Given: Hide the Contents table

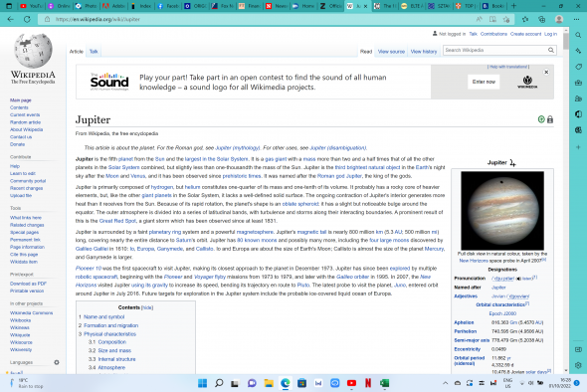Looking at the screenshot, I should [x=147, y=307].
